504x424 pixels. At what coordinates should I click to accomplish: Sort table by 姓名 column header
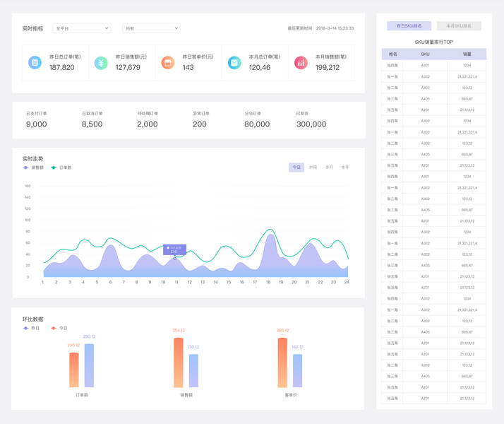click(x=392, y=54)
